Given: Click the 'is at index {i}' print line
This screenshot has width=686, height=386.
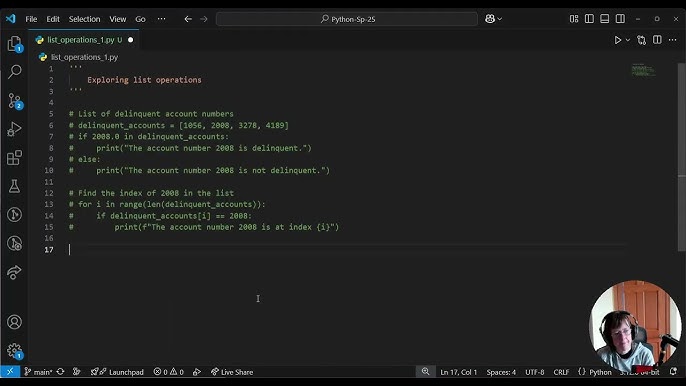Looking at the screenshot, I should click(x=204, y=227).
